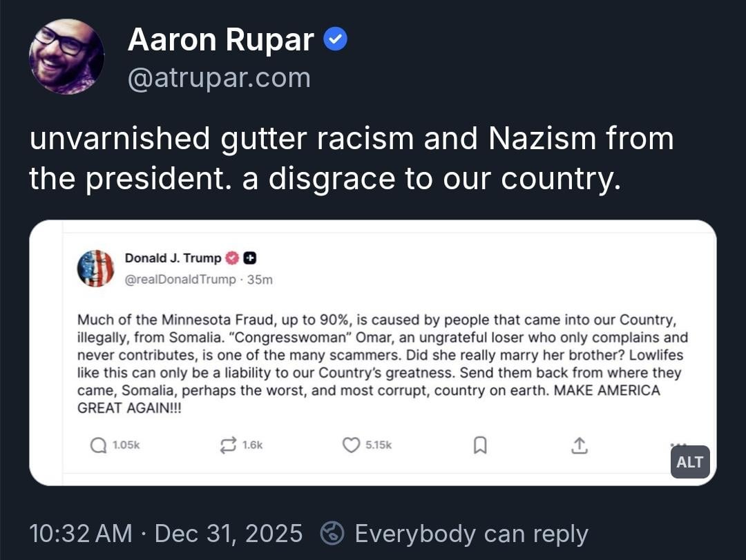The height and width of the screenshot is (560, 746).
Task: Click the globe icon beside reply settings
Action: [x=333, y=534]
